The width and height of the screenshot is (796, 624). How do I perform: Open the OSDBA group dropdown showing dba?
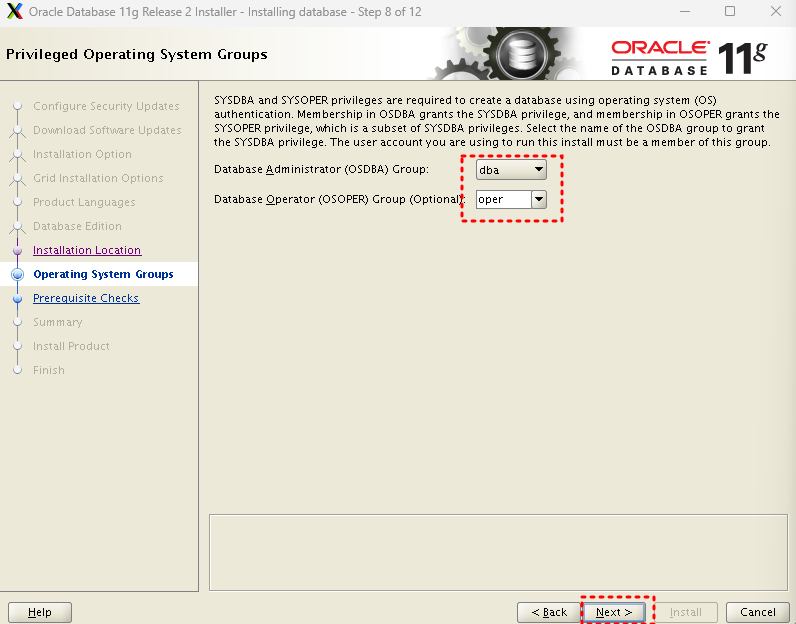[x=511, y=170]
